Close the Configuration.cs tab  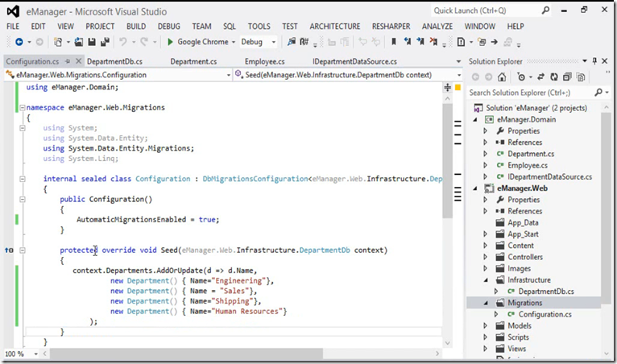click(78, 61)
